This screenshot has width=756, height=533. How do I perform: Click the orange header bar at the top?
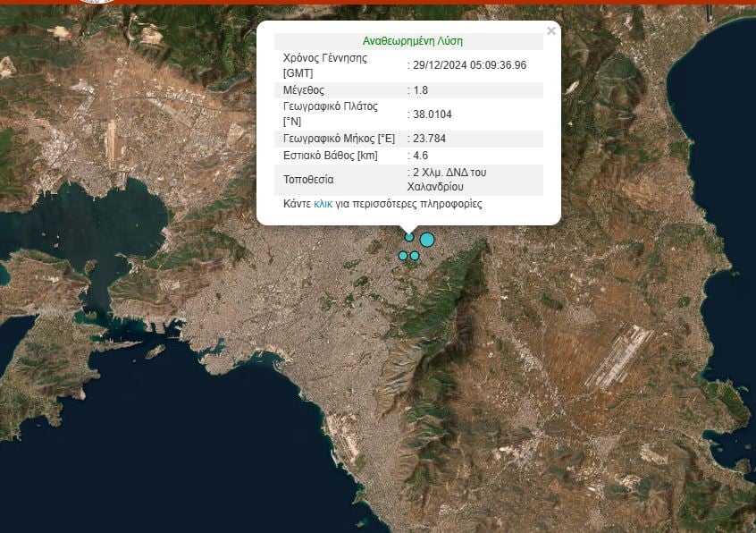pos(447,2)
